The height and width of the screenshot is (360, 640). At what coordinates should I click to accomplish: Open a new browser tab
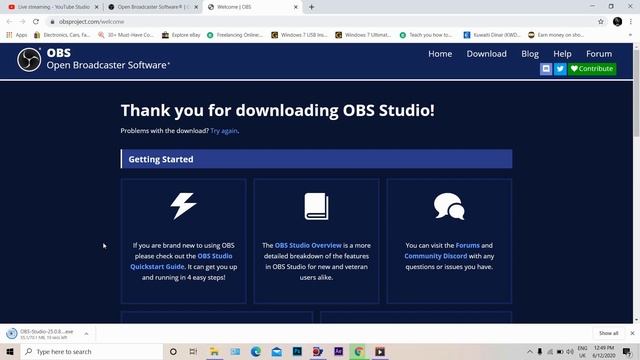pyautogui.click(x=311, y=7)
